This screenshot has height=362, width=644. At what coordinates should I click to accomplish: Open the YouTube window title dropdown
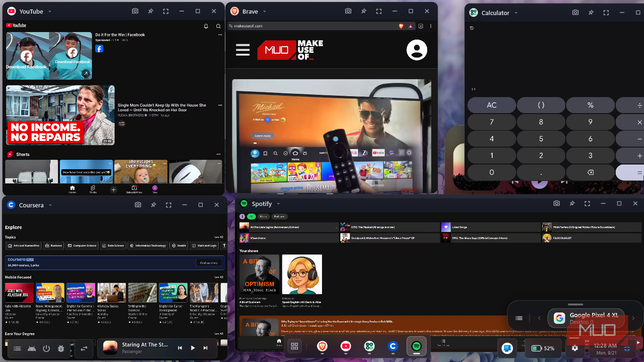50,11
